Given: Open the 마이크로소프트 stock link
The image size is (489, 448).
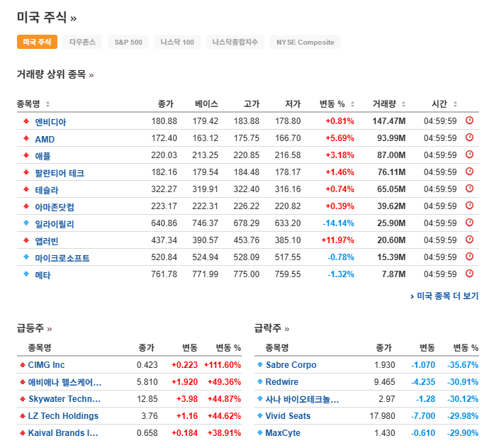Looking at the screenshot, I should pos(62,258).
